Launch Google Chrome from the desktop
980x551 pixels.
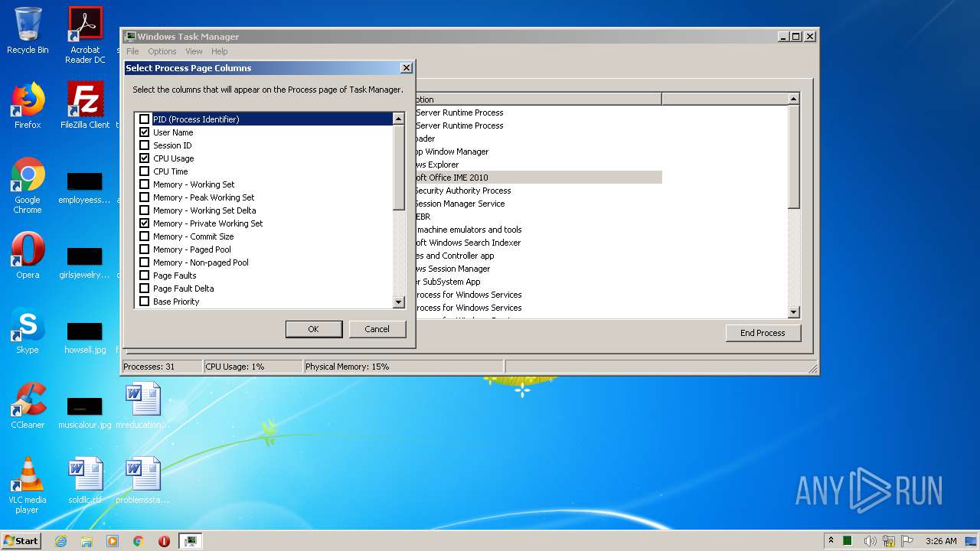(28, 185)
